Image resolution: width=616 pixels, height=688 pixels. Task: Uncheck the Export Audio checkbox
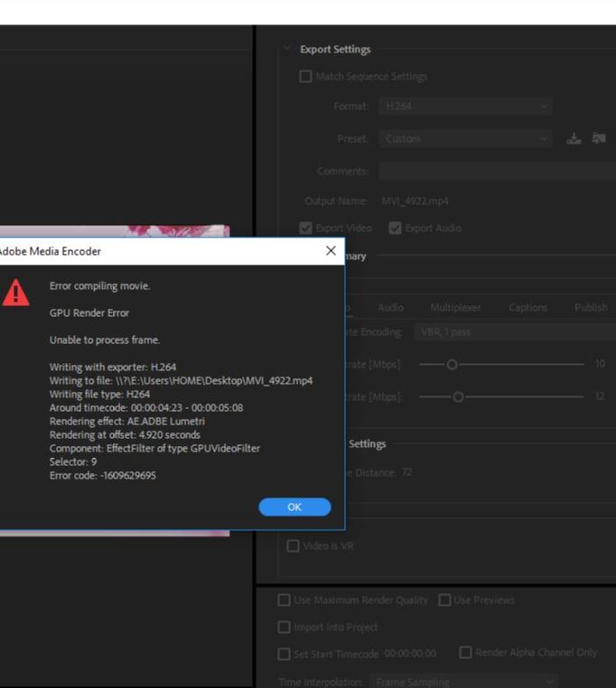[x=395, y=228]
